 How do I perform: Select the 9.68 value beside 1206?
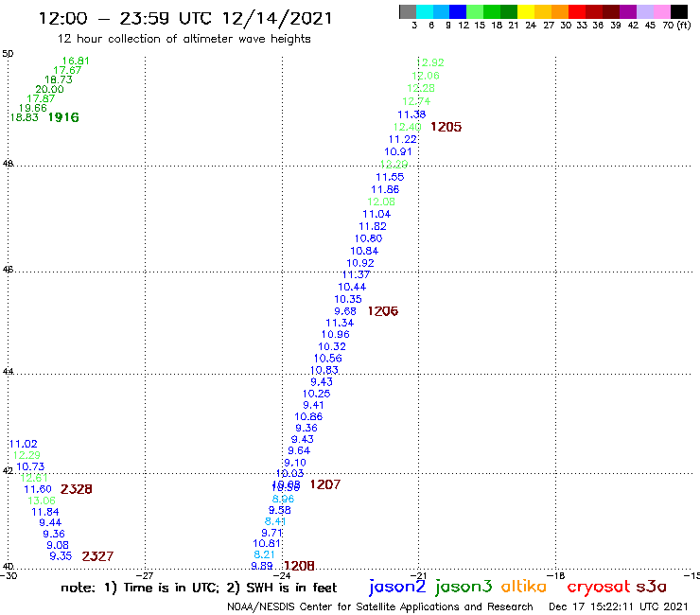coord(345,311)
